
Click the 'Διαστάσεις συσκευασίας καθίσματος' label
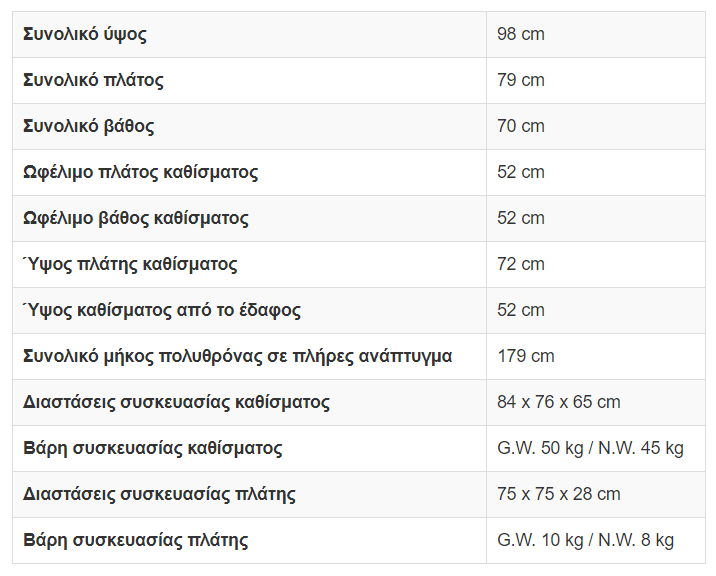[x=176, y=402]
